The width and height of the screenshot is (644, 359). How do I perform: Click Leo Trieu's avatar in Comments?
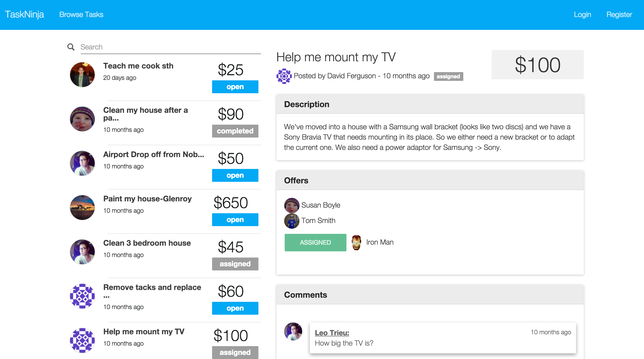pyautogui.click(x=293, y=331)
